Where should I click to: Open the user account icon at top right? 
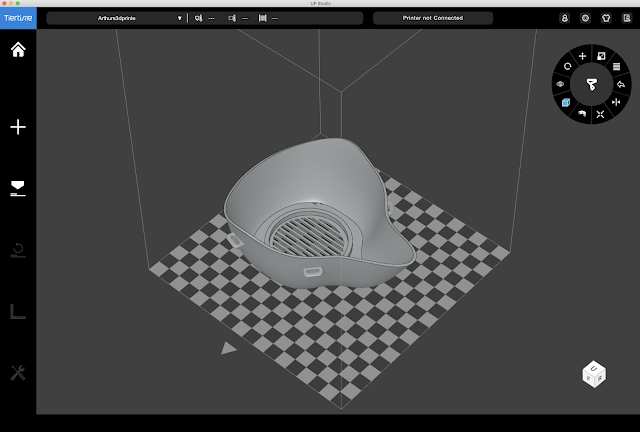(x=563, y=18)
